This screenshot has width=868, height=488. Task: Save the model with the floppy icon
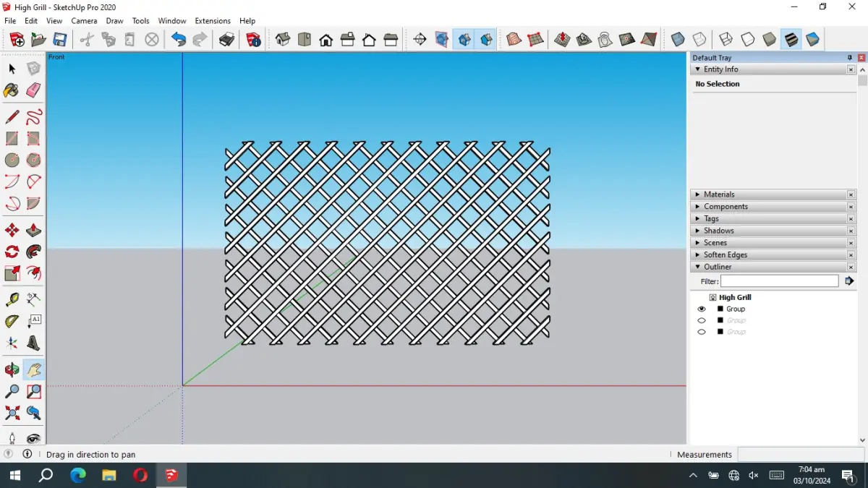(x=60, y=40)
